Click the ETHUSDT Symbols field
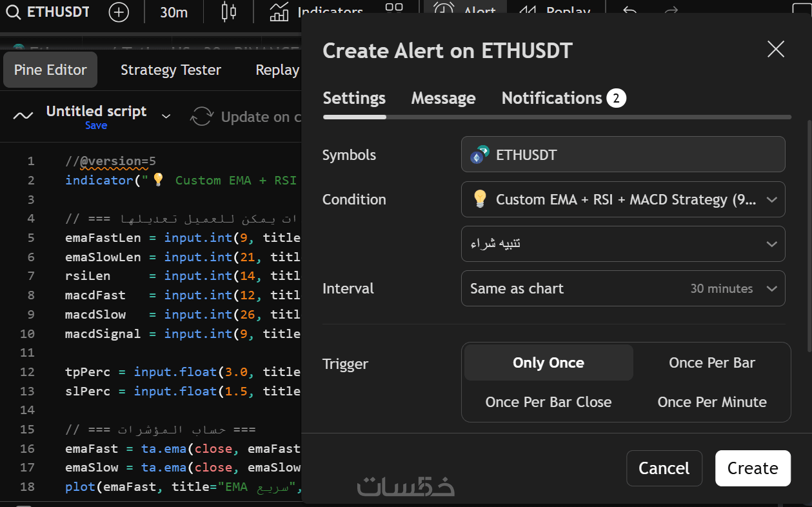The image size is (812, 507). [x=623, y=154]
